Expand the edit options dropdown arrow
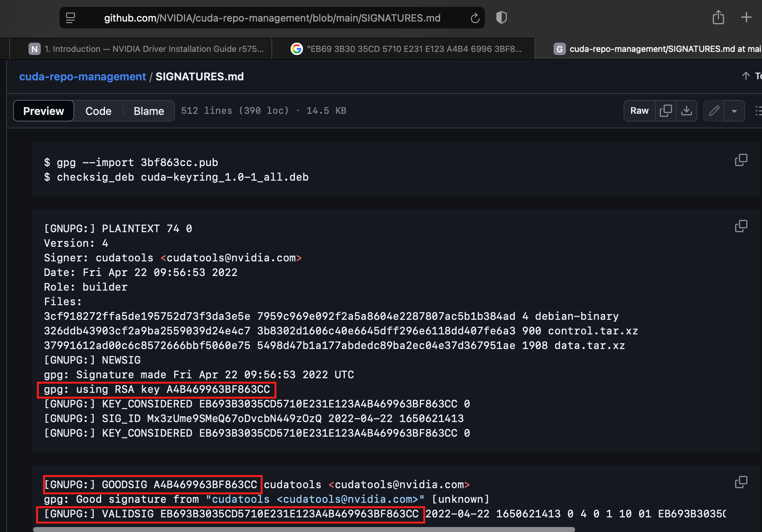The height and width of the screenshot is (532, 762). tap(734, 111)
